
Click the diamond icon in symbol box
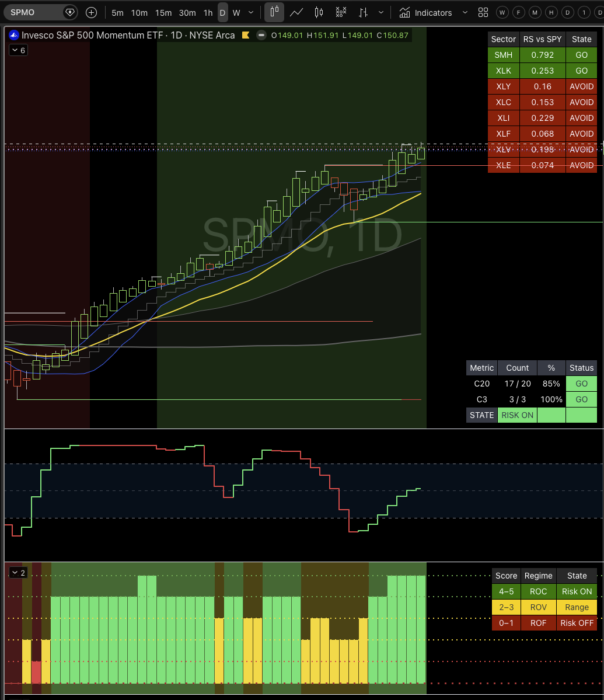click(x=70, y=12)
